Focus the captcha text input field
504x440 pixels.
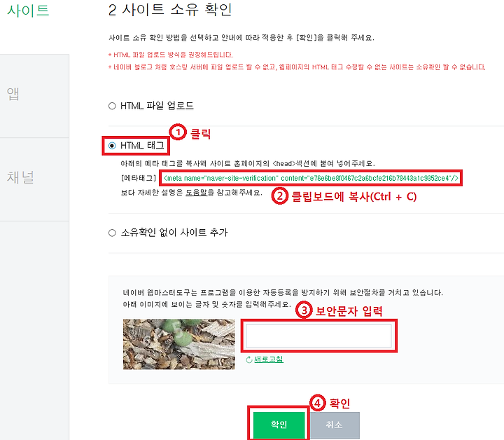tap(319, 336)
